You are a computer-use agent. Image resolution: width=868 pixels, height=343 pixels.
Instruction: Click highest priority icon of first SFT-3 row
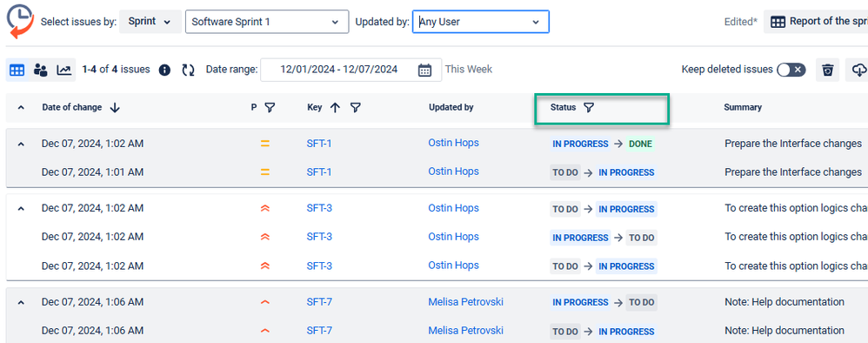(x=265, y=208)
